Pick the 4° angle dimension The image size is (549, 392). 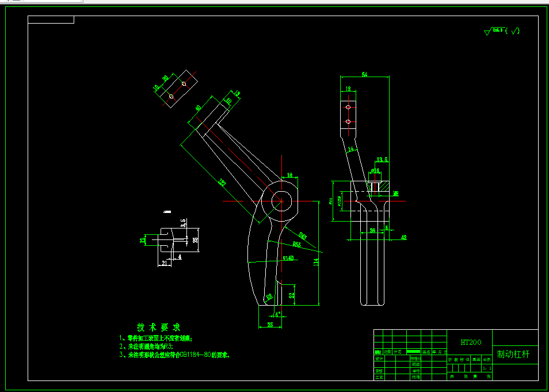[x=277, y=314]
